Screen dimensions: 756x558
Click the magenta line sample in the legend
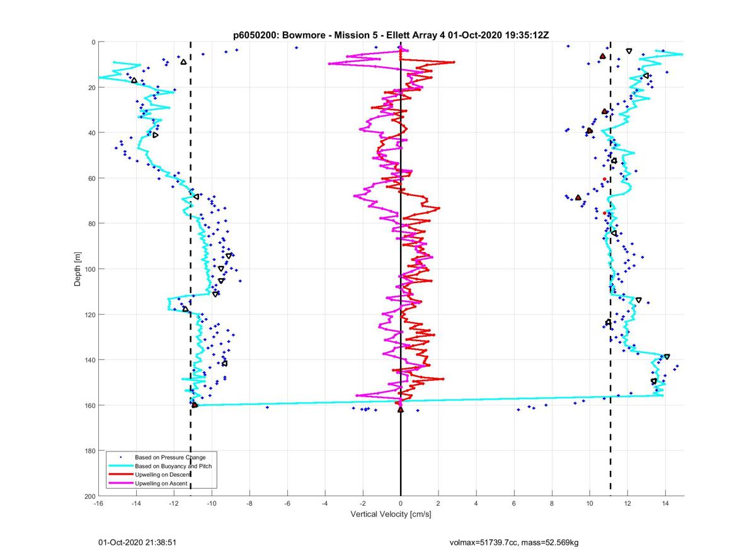(120, 483)
